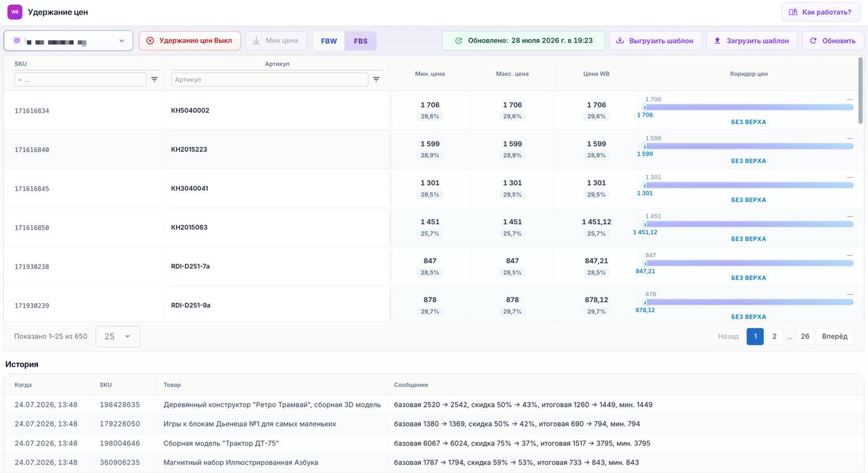
Task: Focus the Артикул filter input field
Action: click(x=270, y=79)
